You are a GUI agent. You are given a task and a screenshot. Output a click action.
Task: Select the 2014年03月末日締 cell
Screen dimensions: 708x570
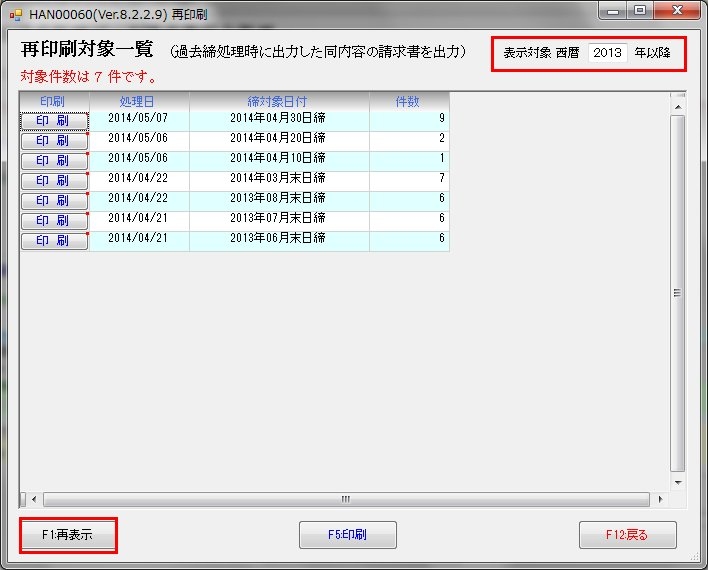(x=279, y=181)
